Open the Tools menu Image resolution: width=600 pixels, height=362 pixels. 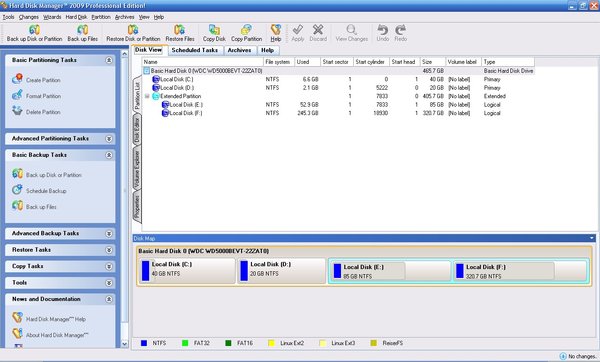coord(8,17)
